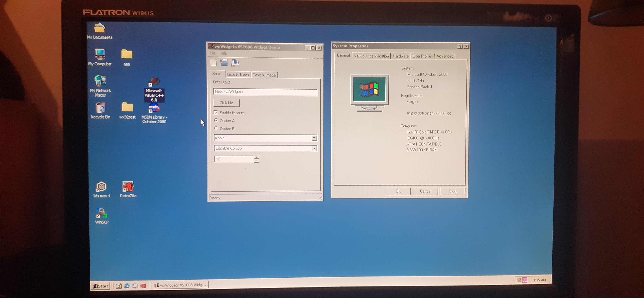
Task: Open the File menu in wxWidgets demo
Action: coord(212,53)
